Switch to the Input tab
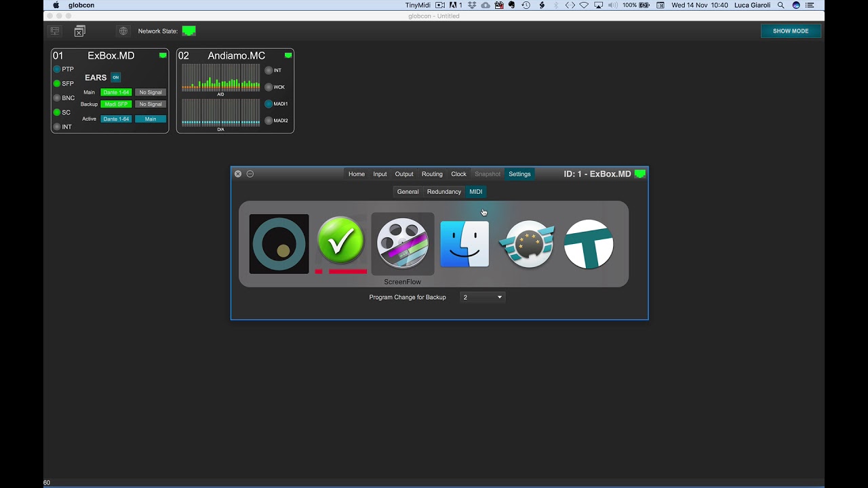The height and width of the screenshot is (488, 868). [380, 174]
